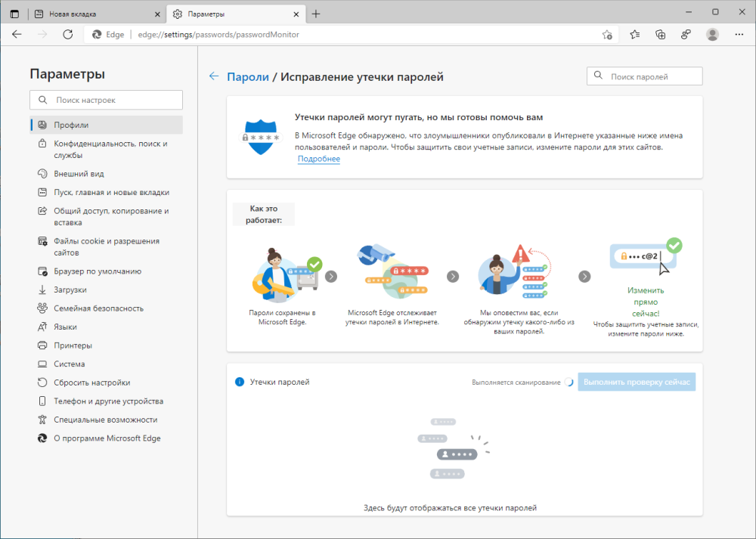
Task: Click the Как это работает: label
Action: (x=263, y=215)
